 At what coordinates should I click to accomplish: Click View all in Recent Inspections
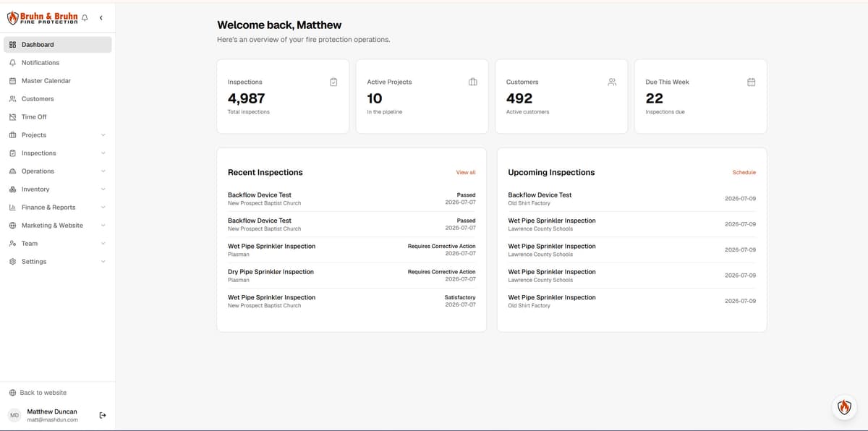466,173
